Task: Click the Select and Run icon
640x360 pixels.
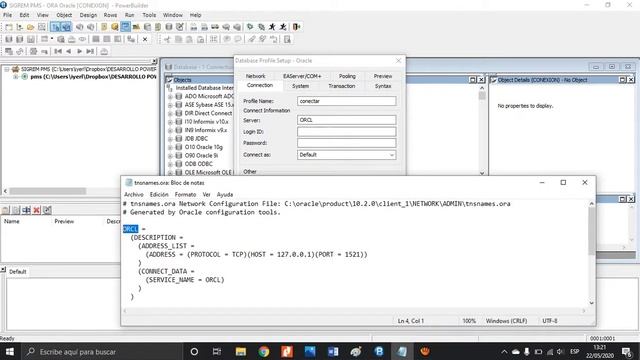Action: (283, 27)
